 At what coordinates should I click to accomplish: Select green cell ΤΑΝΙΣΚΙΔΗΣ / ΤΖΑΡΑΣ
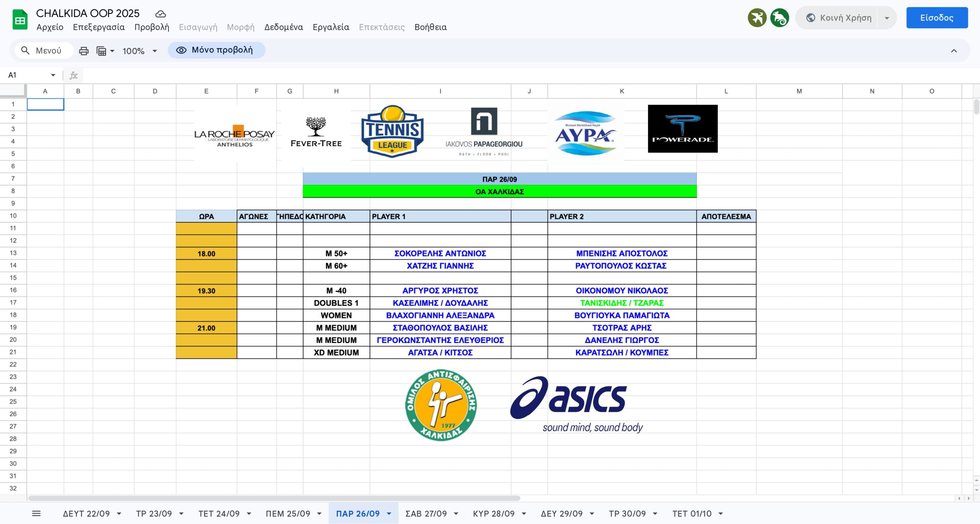622,303
